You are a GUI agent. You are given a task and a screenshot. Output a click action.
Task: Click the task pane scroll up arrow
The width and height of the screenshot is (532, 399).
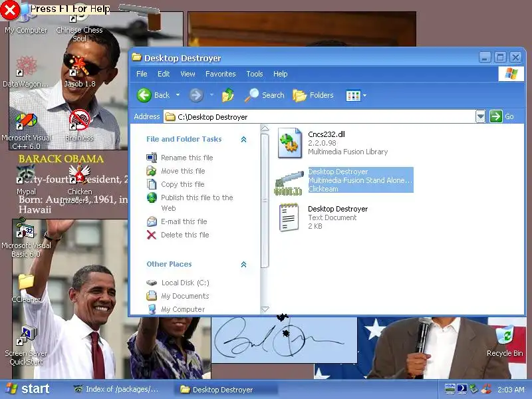[265, 128]
